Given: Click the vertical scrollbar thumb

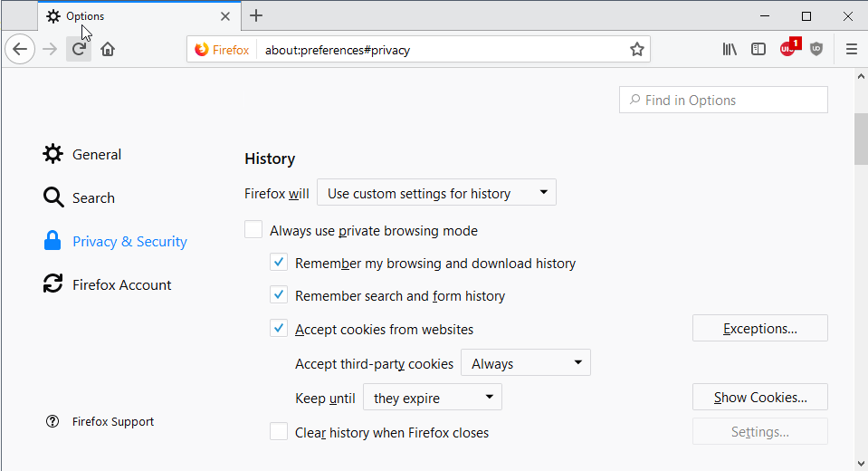Looking at the screenshot, I should coord(860,139).
